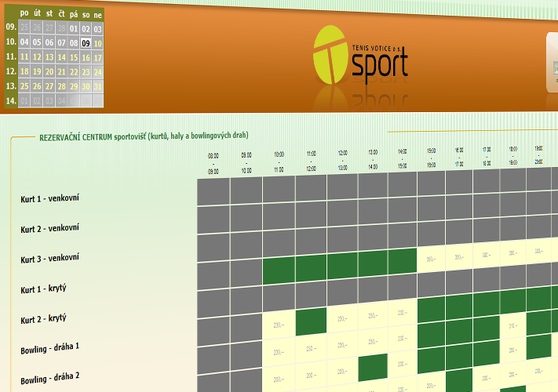Click the Bowling - dráha 1 row label
Viewport: 558px width, 392px height.
click(x=50, y=347)
